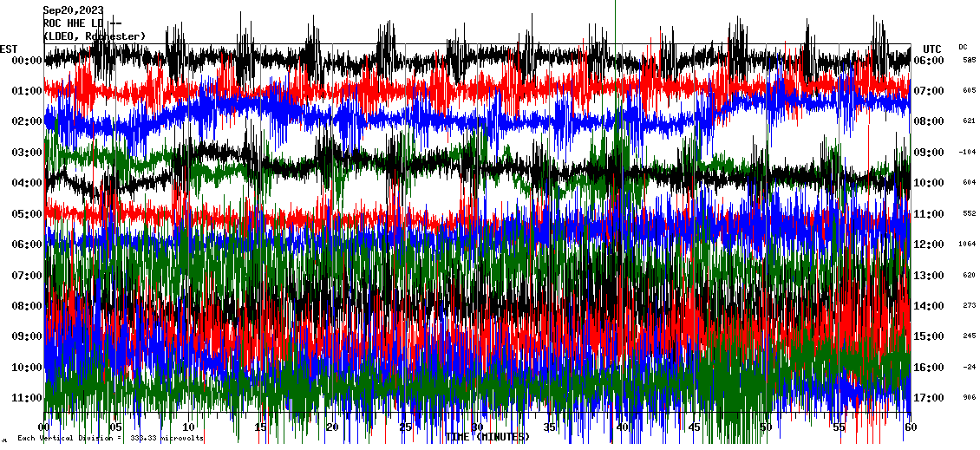The height and width of the screenshot is (450, 980).
Task: Click the UTC axis heading
Action: (x=932, y=49)
